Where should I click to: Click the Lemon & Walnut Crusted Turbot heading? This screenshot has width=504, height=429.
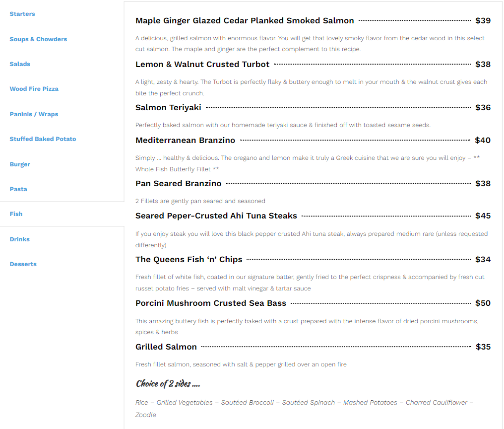[x=202, y=65]
